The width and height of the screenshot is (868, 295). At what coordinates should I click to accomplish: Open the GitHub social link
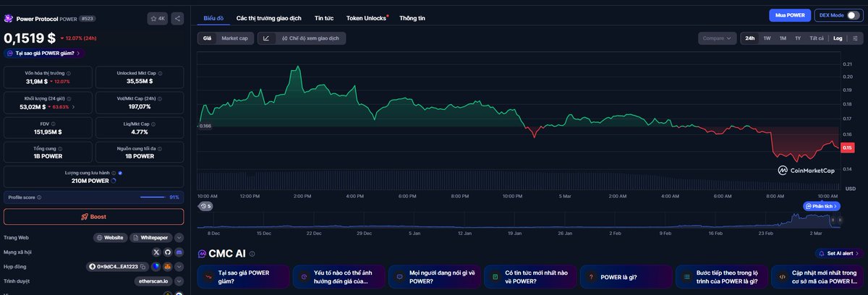(168, 252)
